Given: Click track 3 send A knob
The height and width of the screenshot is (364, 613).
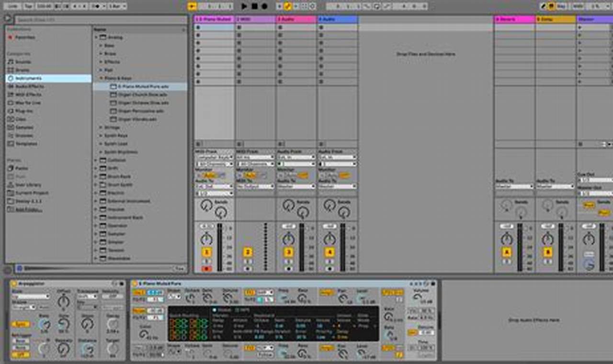Looking at the screenshot, I should pyautogui.click(x=288, y=205).
